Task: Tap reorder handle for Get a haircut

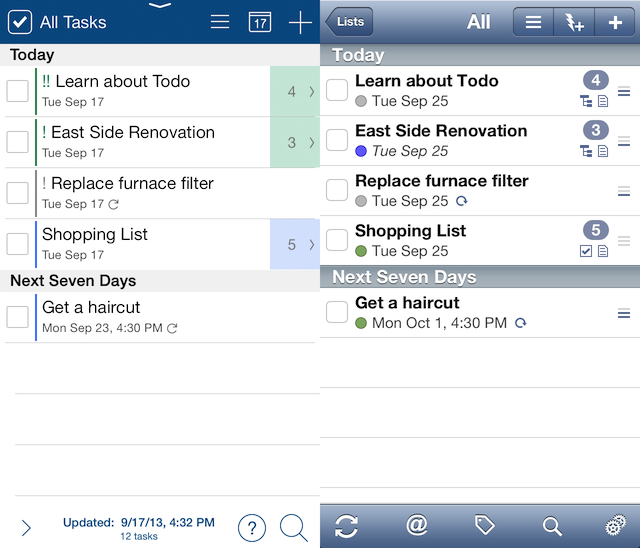Action: [x=624, y=314]
